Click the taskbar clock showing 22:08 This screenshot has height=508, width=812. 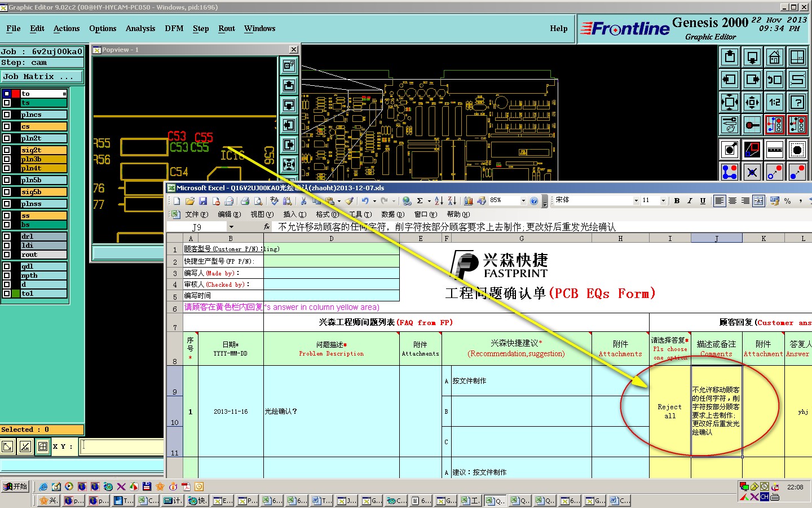coord(795,487)
